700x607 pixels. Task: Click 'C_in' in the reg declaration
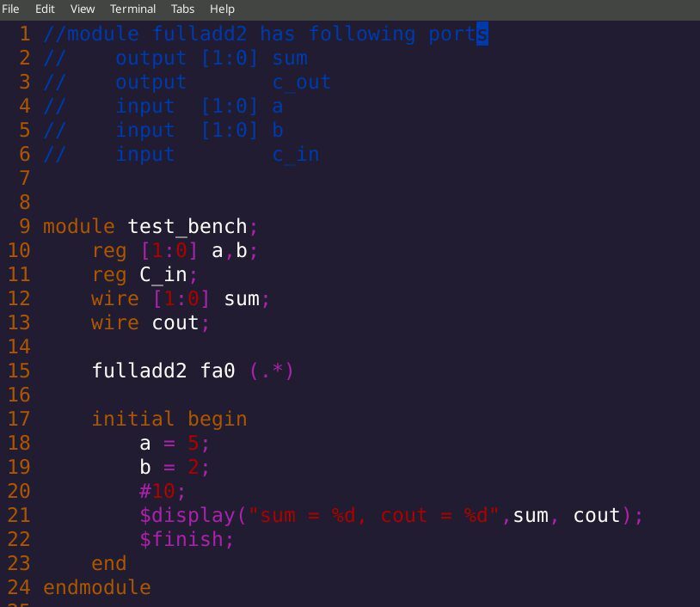pos(163,275)
